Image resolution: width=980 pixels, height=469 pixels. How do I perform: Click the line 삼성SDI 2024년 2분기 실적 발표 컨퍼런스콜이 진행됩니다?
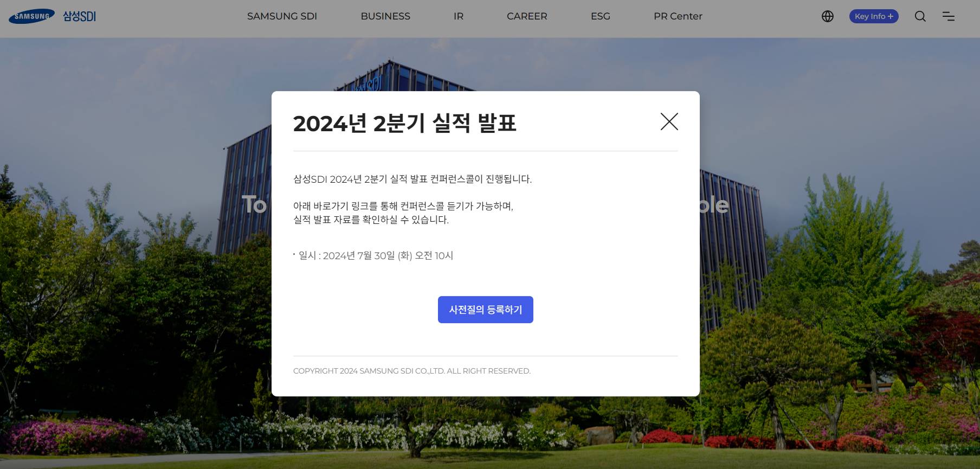tap(412, 179)
